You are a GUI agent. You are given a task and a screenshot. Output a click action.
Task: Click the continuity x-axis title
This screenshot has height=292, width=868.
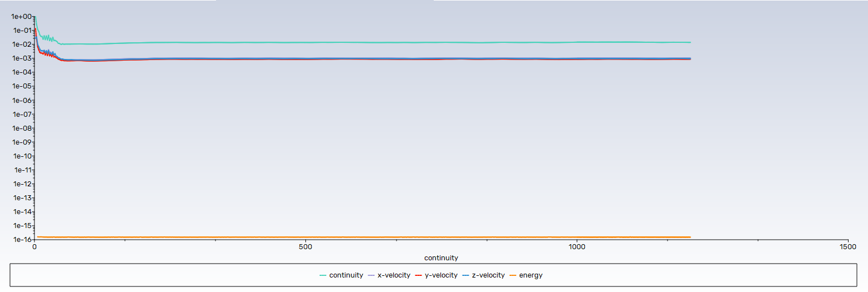tap(441, 258)
